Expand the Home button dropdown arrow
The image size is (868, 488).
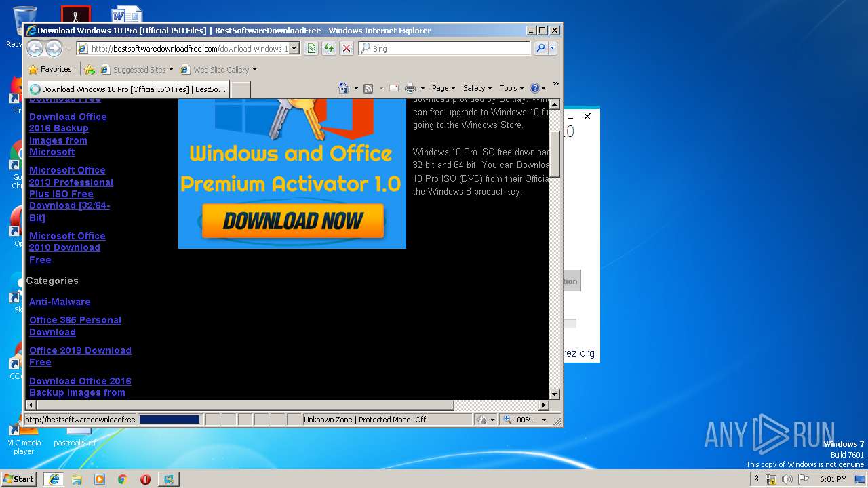tap(356, 88)
